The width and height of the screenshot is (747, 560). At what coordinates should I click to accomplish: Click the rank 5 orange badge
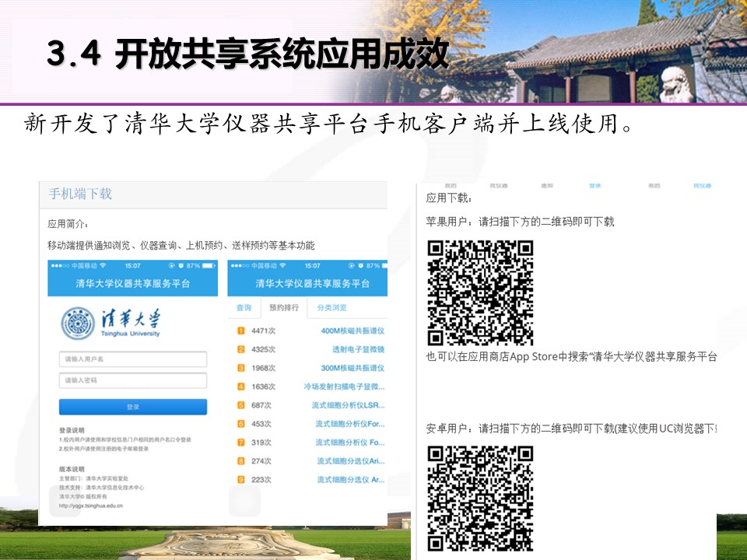241,405
